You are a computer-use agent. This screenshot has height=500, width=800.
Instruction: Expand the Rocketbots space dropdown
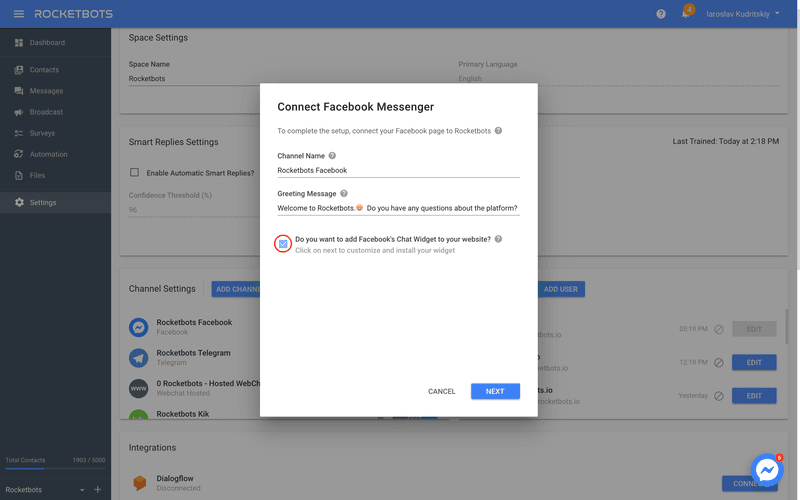click(x=82, y=490)
